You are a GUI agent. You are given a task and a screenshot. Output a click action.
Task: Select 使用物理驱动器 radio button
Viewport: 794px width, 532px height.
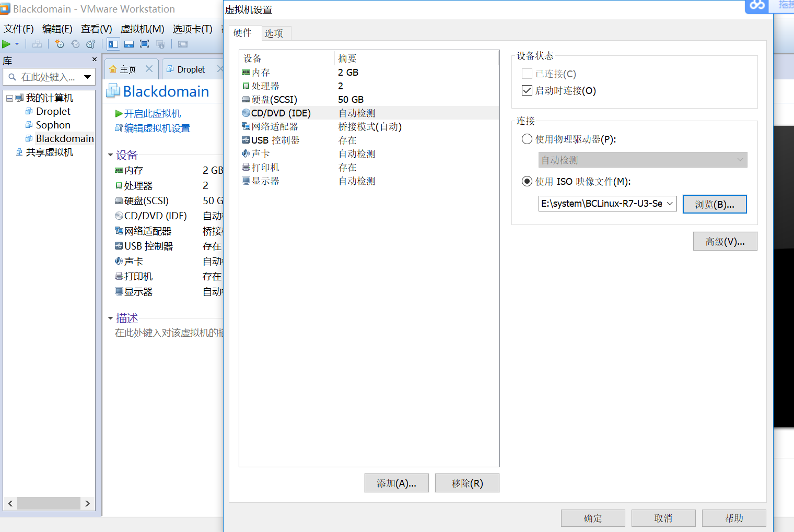pyautogui.click(x=527, y=139)
